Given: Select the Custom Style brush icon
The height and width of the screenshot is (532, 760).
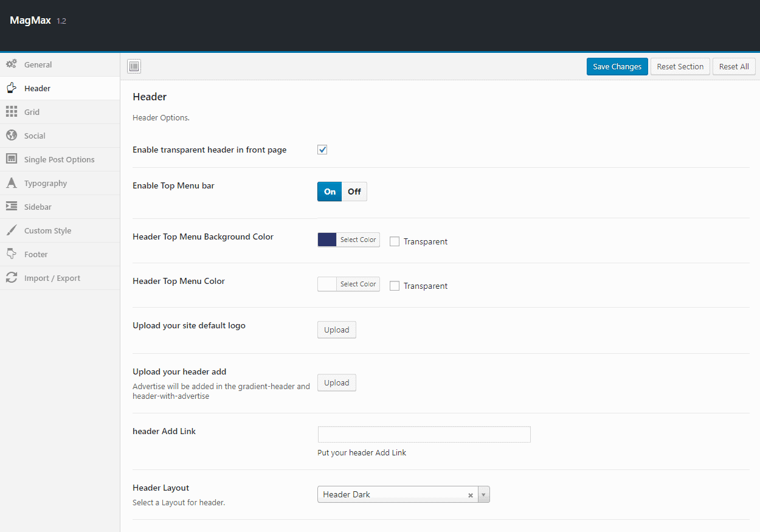Looking at the screenshot, I should (12, 230).
